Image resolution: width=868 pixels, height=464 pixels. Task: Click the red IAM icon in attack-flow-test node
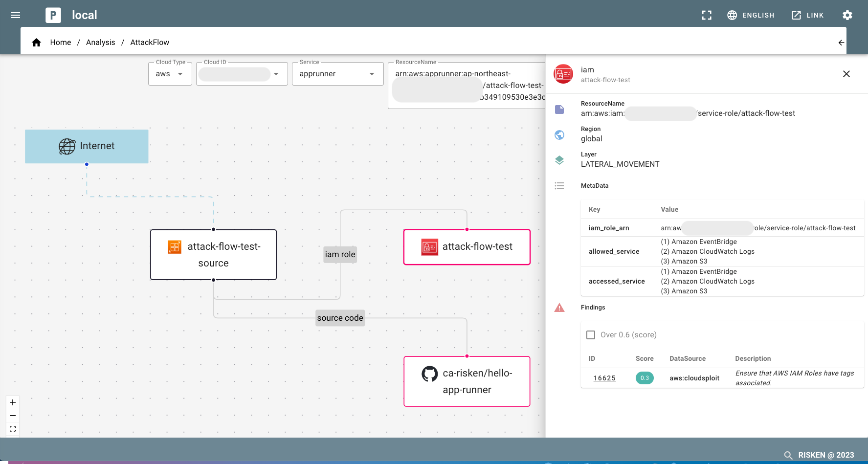(430, 247)
